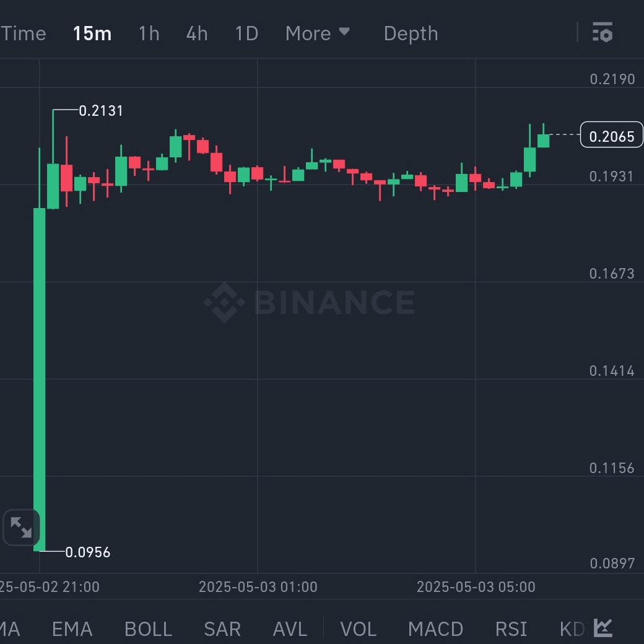Screen dimensions: 644x644
Task: Select the 1D timeframe
Action: click(246, 33)
